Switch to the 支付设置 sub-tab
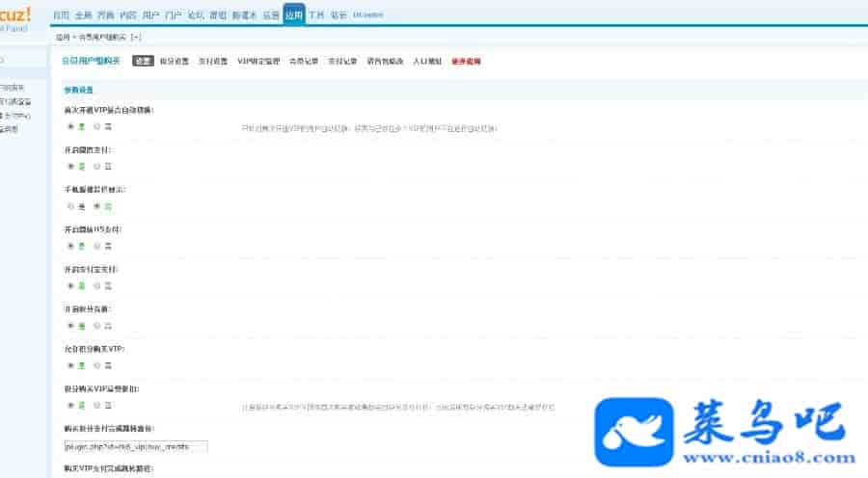Viewport: 868px width, 478px height. [213, 61]
